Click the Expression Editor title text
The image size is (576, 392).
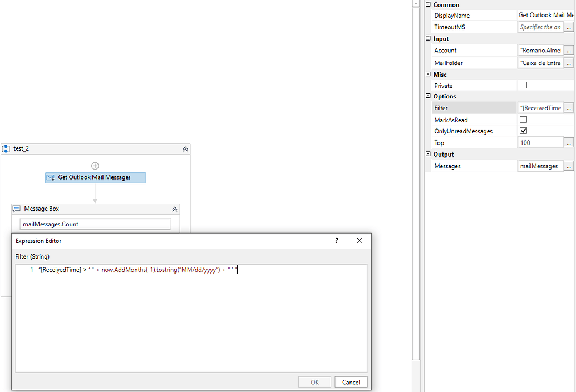point(38,241)
